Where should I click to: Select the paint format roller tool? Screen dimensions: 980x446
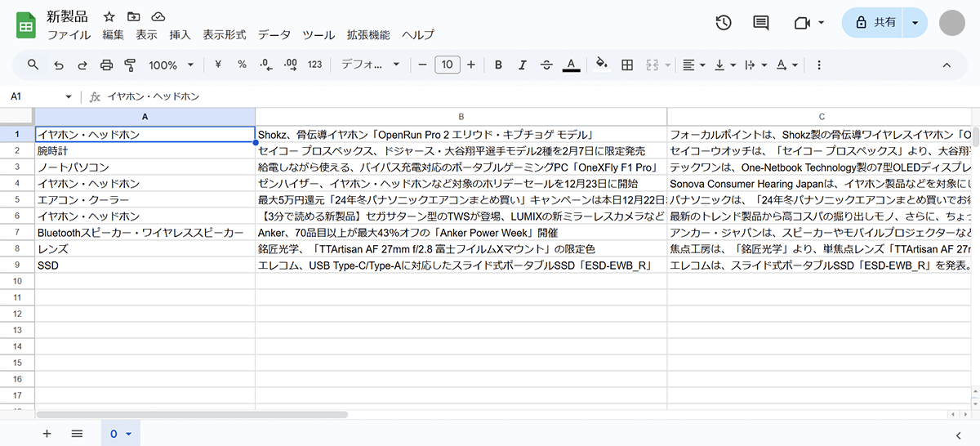pyautogui.click(x=130, y=65)
